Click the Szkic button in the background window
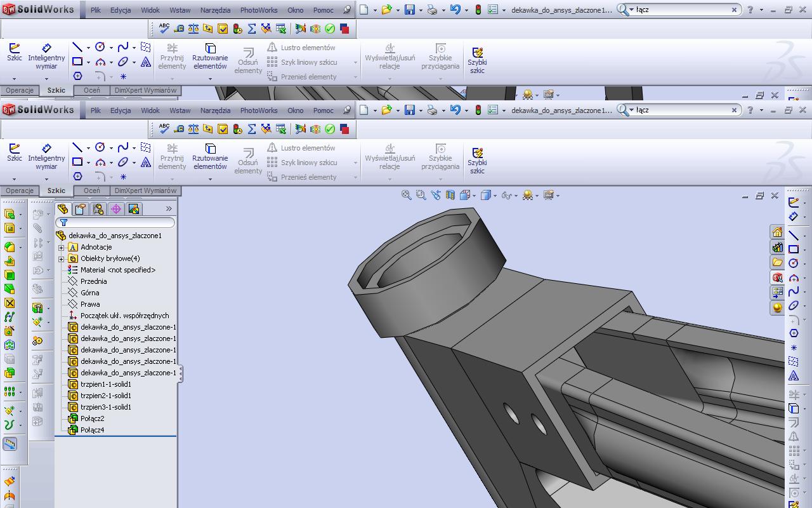Screen dimensions: 812x508 (14, 52)
